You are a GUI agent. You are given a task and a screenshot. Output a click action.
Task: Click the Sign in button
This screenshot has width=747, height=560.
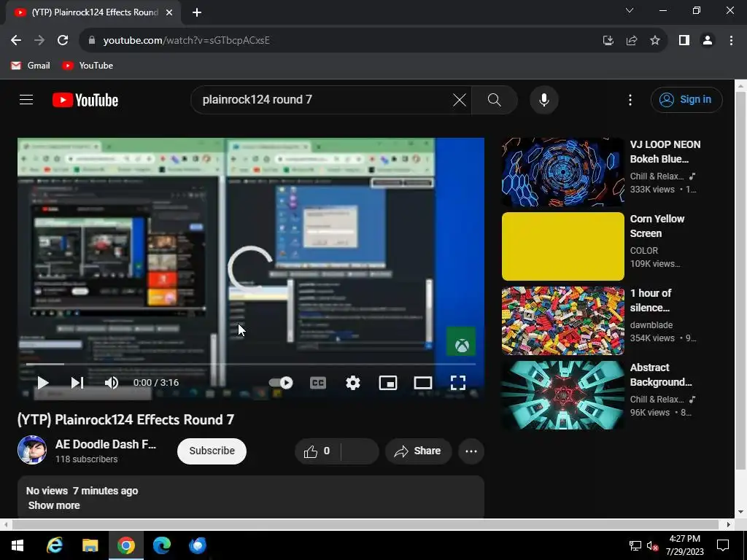click(x=686, y=99)
